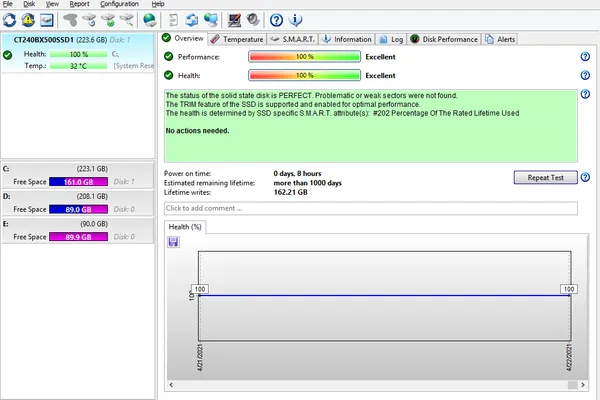Select the C: partition entry
Viewport: 600px width, 400px height.
tap(78, 176)
